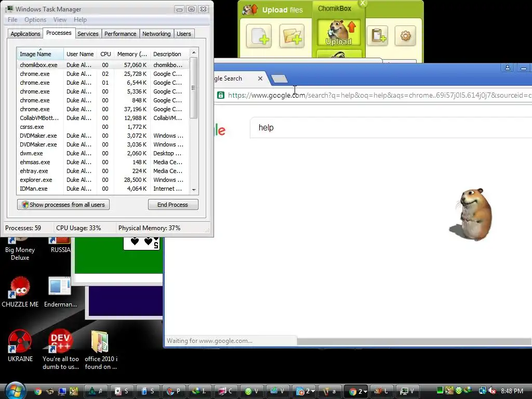
Task: Open the View menu in Task Manager
Action: click(x=60, y=20)
